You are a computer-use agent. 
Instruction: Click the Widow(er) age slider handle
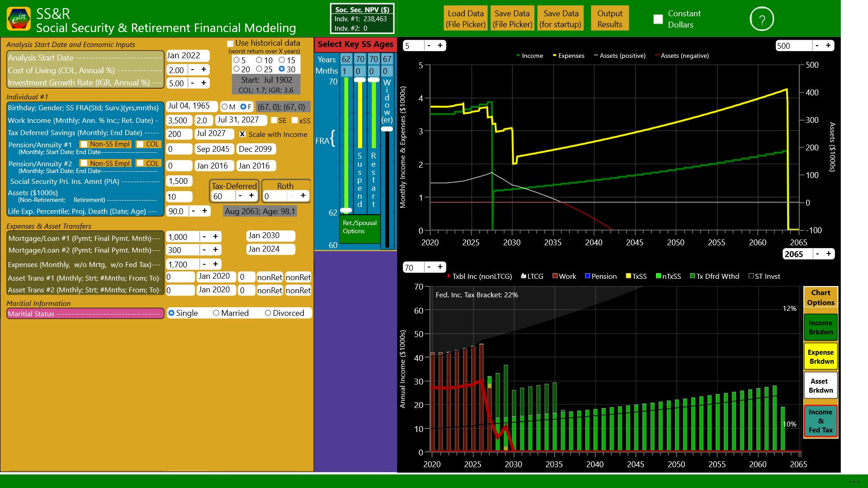[x=387, y=129]
